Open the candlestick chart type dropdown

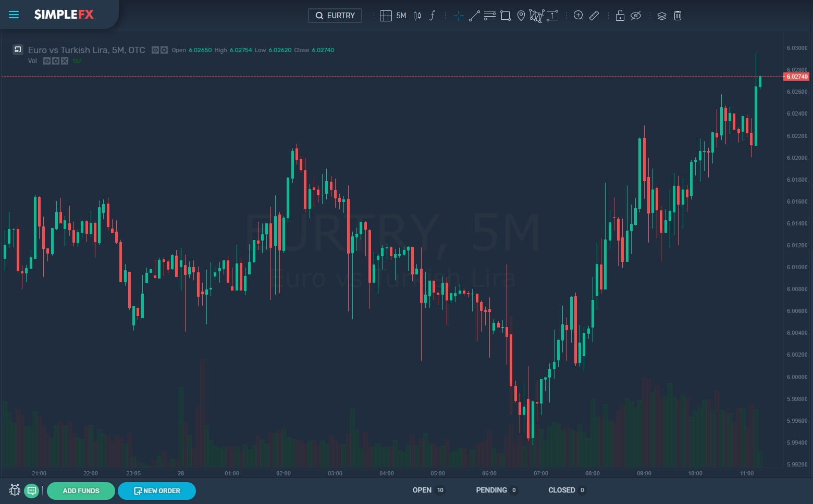click(417, 16)
